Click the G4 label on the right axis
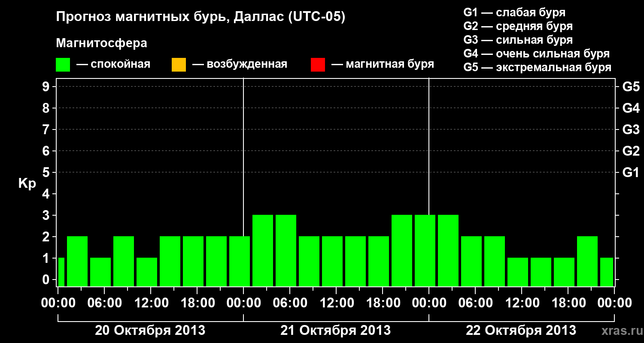Viewport: 644px width, 343px height. [631, 108]
